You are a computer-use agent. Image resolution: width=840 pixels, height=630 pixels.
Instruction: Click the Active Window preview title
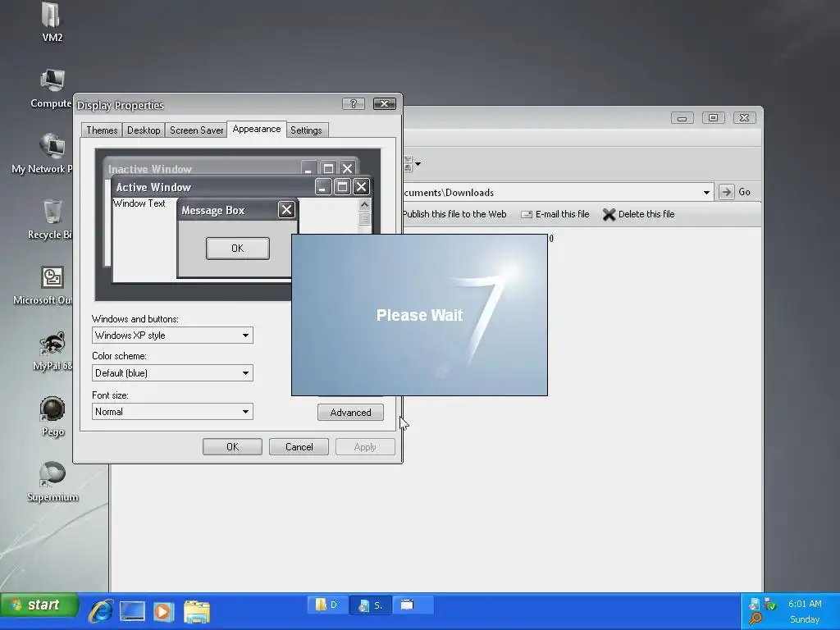click(x=153, y=187)
